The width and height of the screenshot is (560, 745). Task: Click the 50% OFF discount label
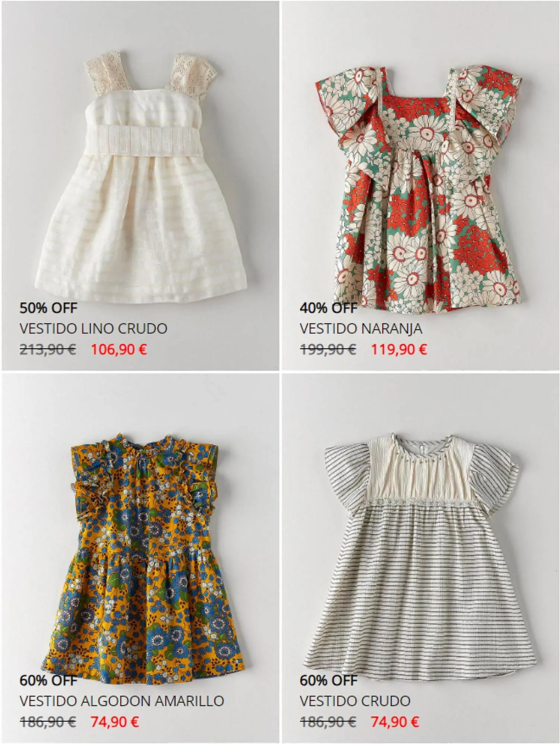coord(48,308)
